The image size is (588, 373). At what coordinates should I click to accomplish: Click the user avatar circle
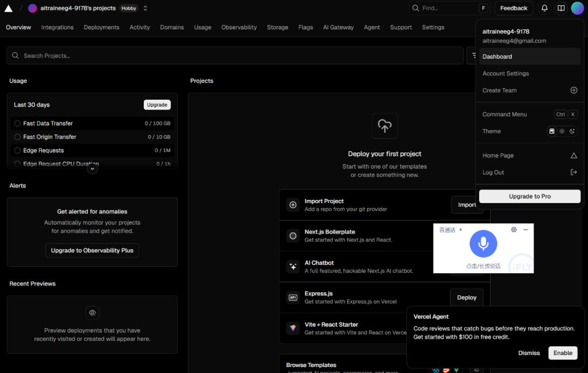(x=577, y=8)
